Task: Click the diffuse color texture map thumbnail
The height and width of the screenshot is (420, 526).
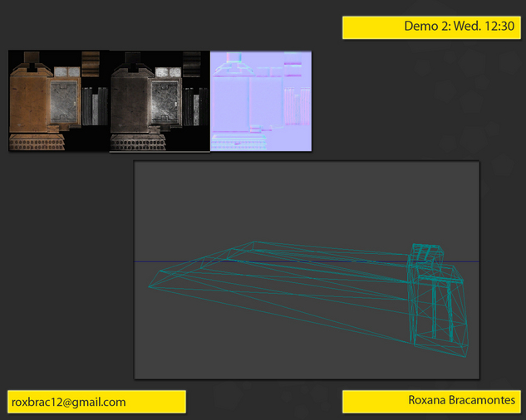Action: click(59, 100)
